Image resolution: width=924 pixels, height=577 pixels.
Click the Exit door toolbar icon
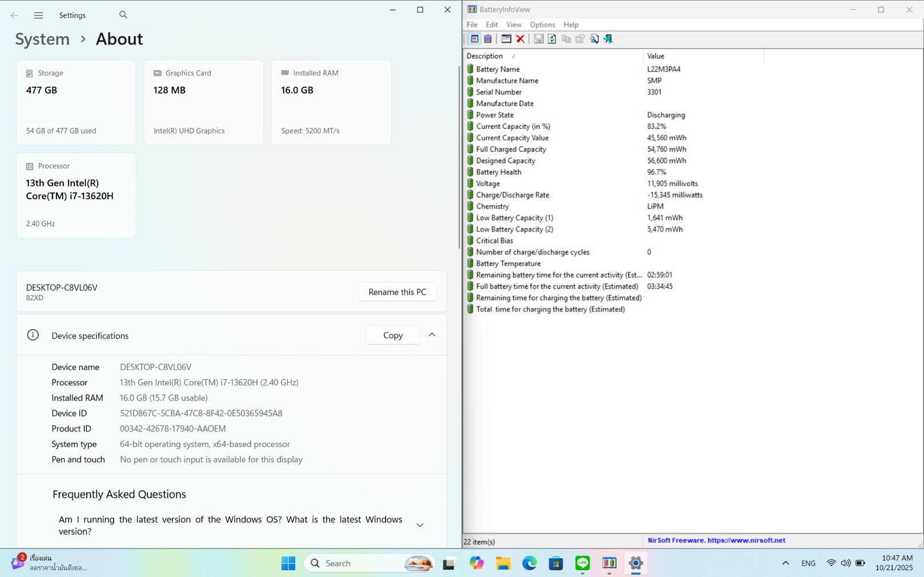[x=608, y=39]
